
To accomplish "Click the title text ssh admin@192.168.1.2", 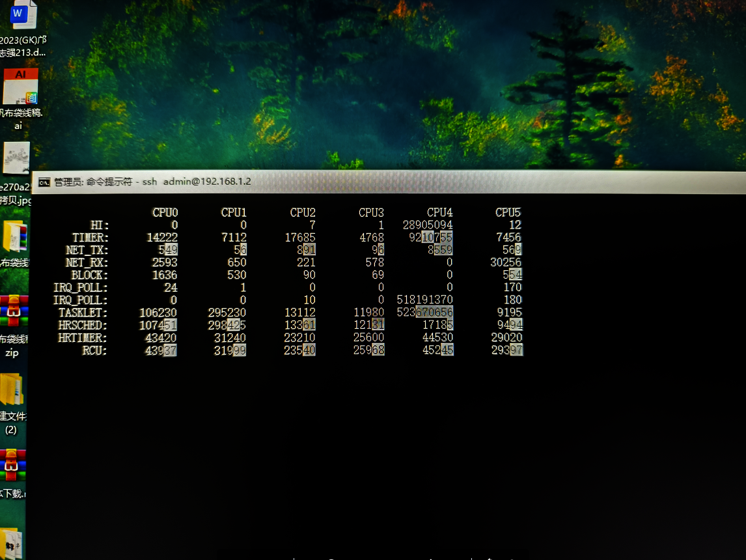I will pyautogui.click(x=197, y=182).
